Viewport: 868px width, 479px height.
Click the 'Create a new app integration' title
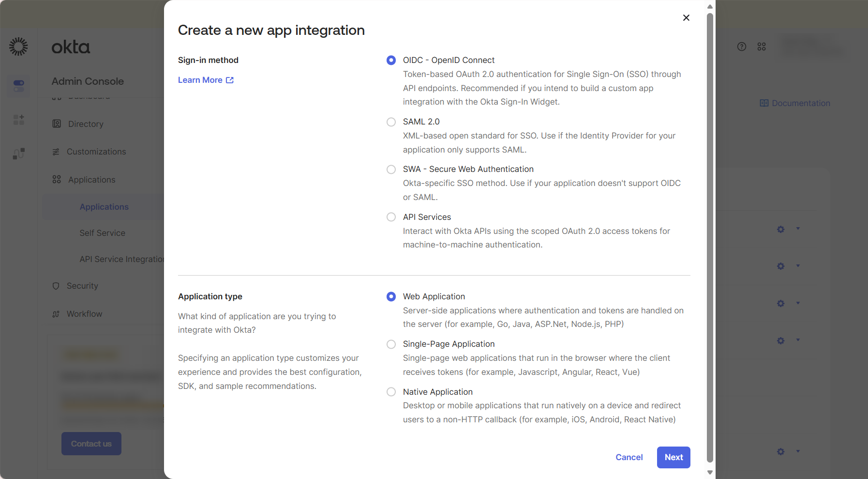[271, 30]
